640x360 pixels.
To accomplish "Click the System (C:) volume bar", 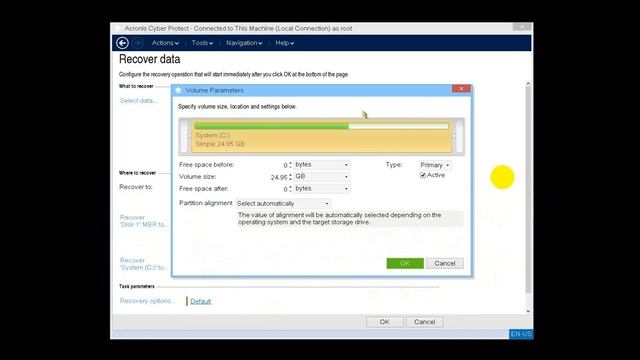I will 322,137.
